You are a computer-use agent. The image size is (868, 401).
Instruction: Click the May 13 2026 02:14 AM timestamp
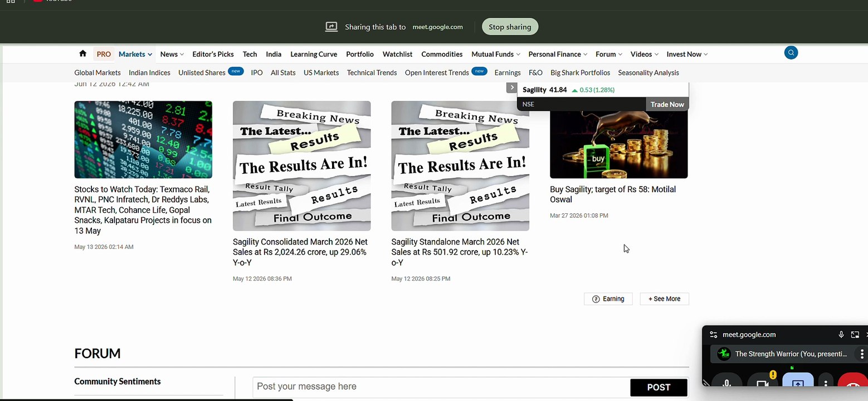pos(104,247)
